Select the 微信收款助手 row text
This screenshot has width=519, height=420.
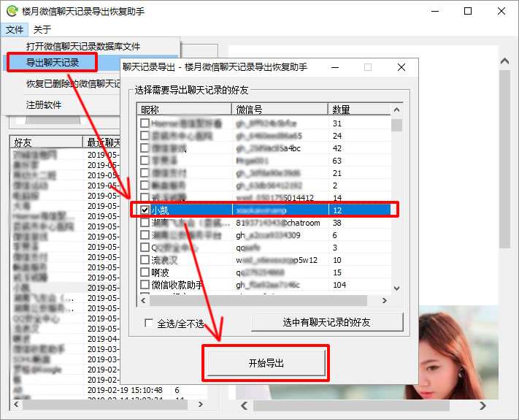coord(177,285)
